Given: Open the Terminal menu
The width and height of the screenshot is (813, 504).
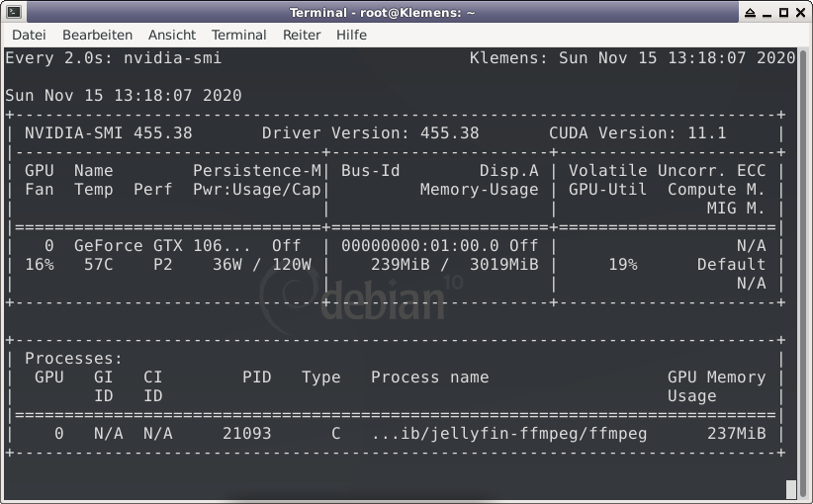Looking at the screenshot, I should click(238, 35).
